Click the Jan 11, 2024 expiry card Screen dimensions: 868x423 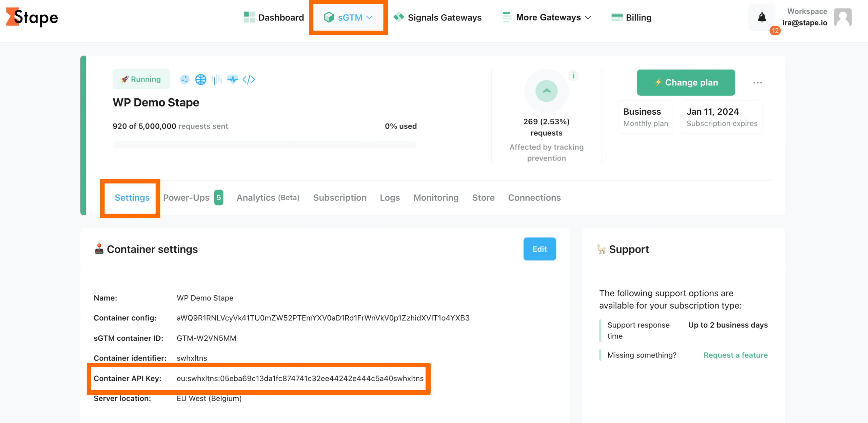(x=722, y=117)
